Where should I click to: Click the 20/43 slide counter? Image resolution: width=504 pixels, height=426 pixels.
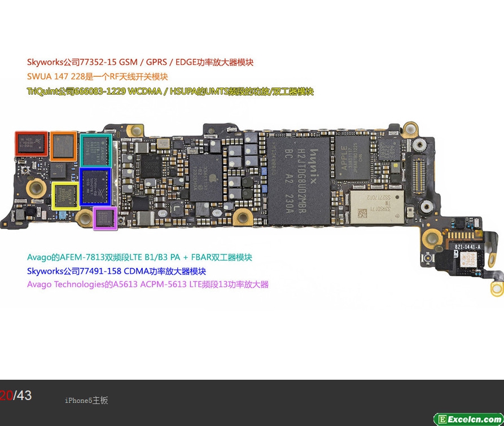(16, 396)
